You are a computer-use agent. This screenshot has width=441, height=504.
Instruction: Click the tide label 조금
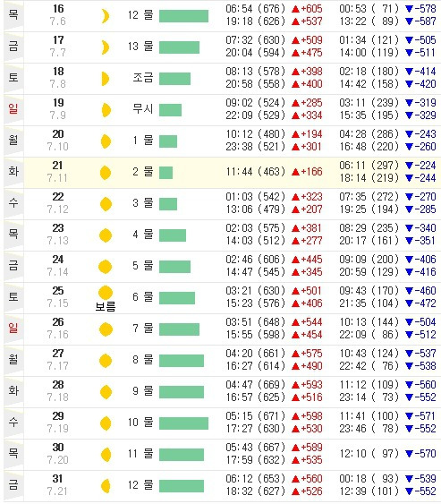point(143,78)
